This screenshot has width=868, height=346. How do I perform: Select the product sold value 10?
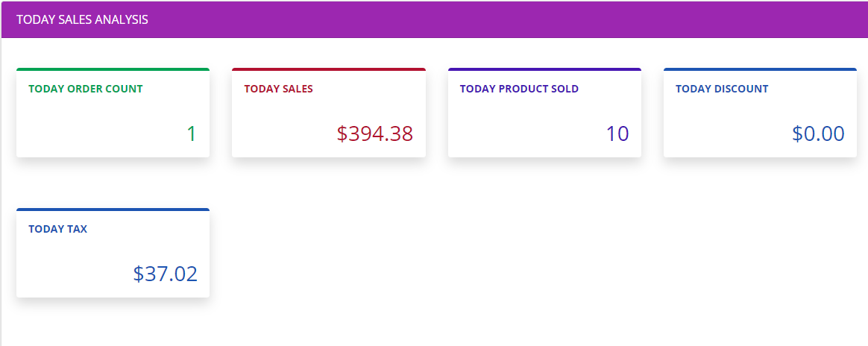617,134
